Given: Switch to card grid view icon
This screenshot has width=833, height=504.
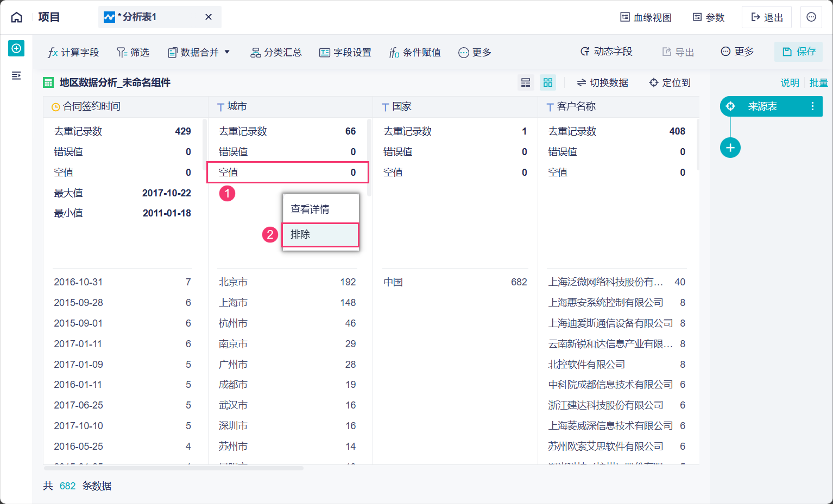Looking at the screenshot, I should pyautogui.click(x=548, y=82).
